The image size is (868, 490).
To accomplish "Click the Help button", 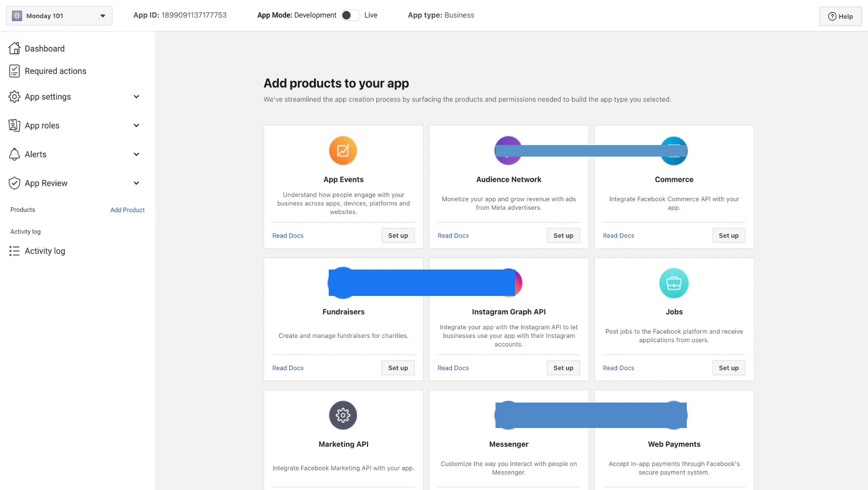I will coord(840,16).
